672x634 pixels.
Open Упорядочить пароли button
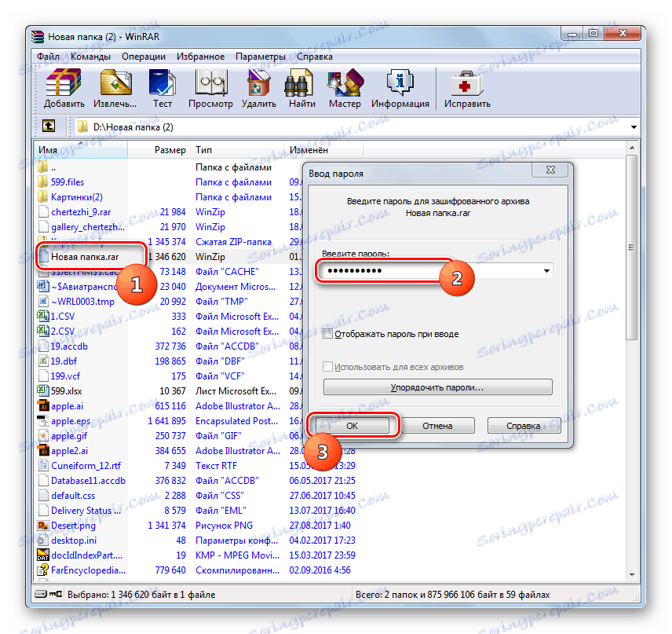(x=437, y=387)
